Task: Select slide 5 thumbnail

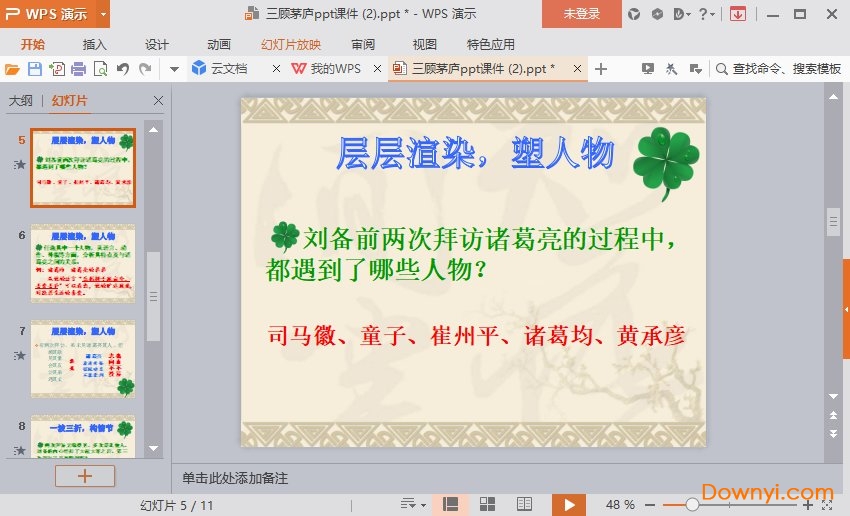Action: pyautogui.click(x=83, y=168)
